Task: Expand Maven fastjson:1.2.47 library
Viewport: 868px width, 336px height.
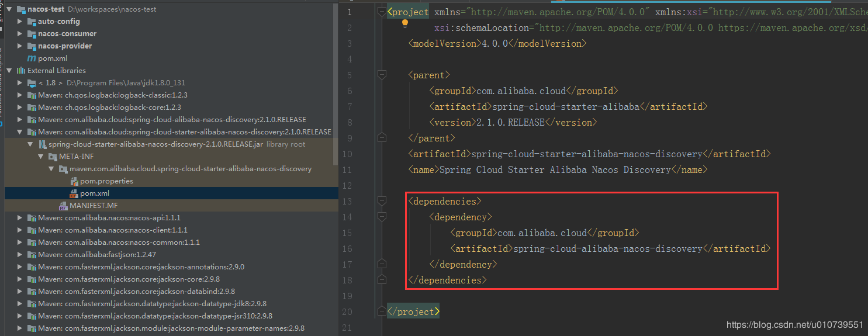Action: 20,255
